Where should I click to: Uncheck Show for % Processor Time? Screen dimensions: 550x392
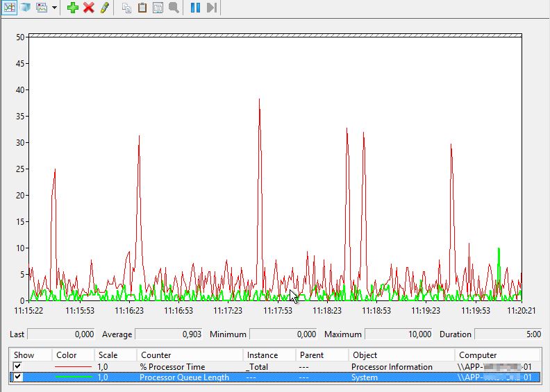click(18, 366)
